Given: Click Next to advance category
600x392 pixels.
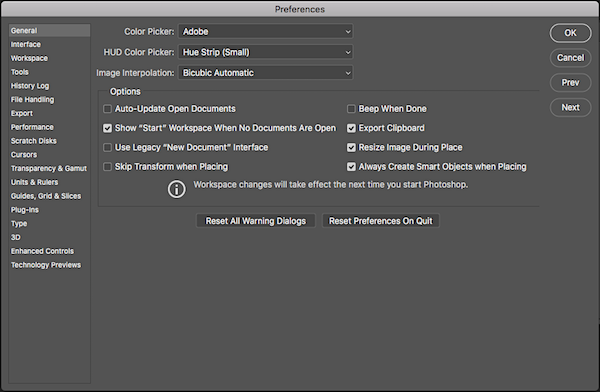Looking at the screenshot, I should coord(570,108).
